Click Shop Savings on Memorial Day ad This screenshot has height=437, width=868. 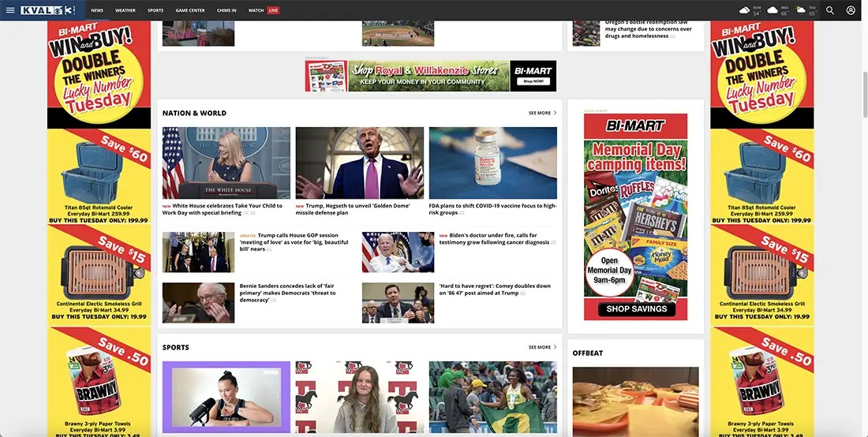click(x=637, y=309)
